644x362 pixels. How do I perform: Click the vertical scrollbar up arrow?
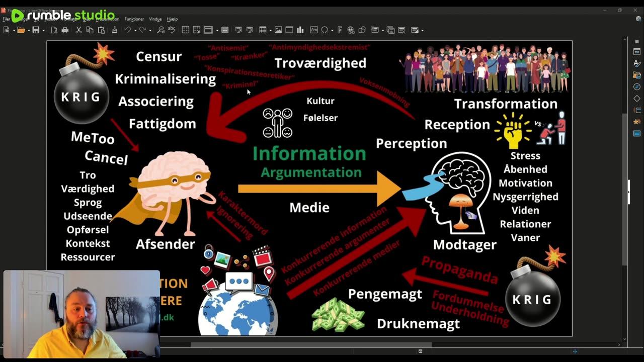pyautogui.click(x=625, y=40)
